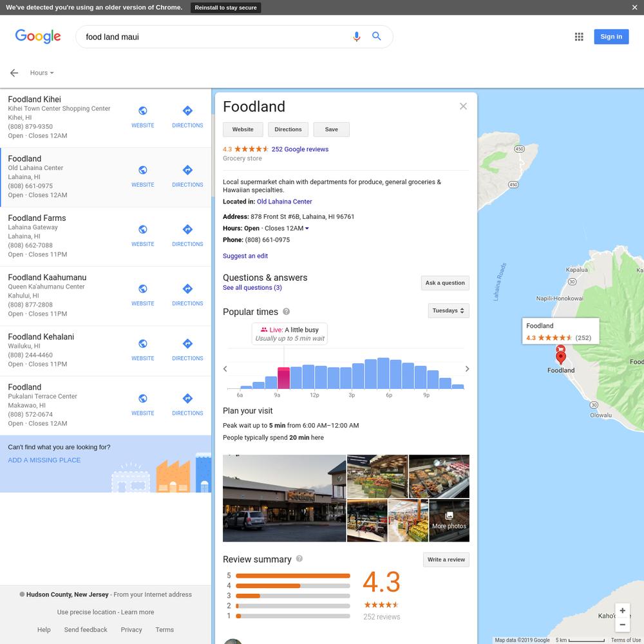Click the Learn more location link
This screenshot has width=644, height=644.
tap(138, 612)
